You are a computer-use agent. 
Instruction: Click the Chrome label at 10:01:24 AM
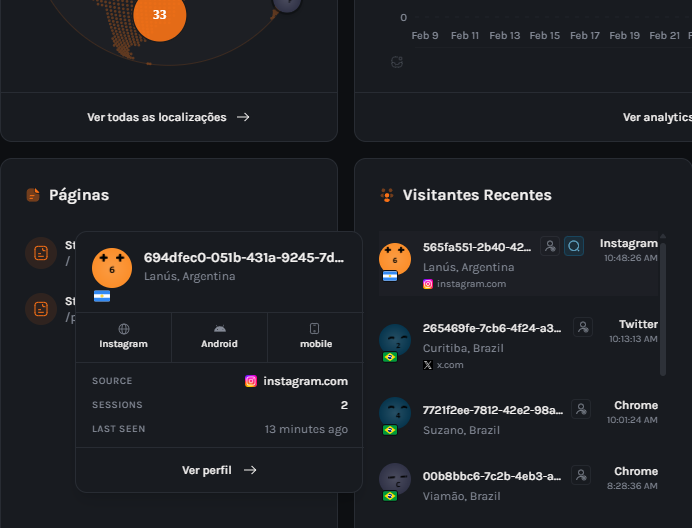[636, 405]
